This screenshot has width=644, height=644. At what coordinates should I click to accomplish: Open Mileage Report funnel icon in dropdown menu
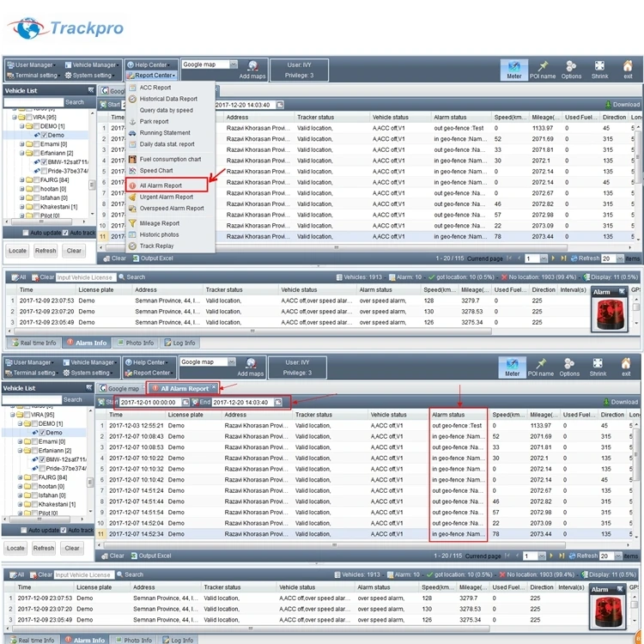pos(132,223)
